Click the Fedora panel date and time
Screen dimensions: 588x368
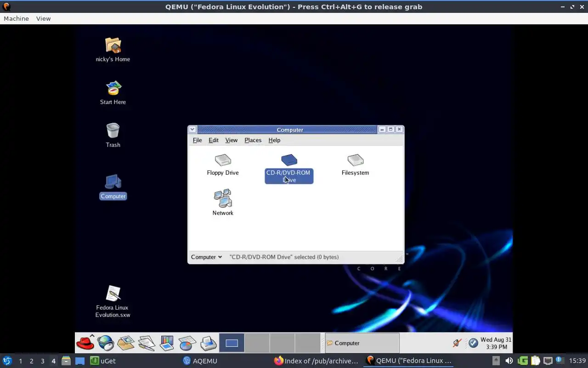(x=496, y=343)
